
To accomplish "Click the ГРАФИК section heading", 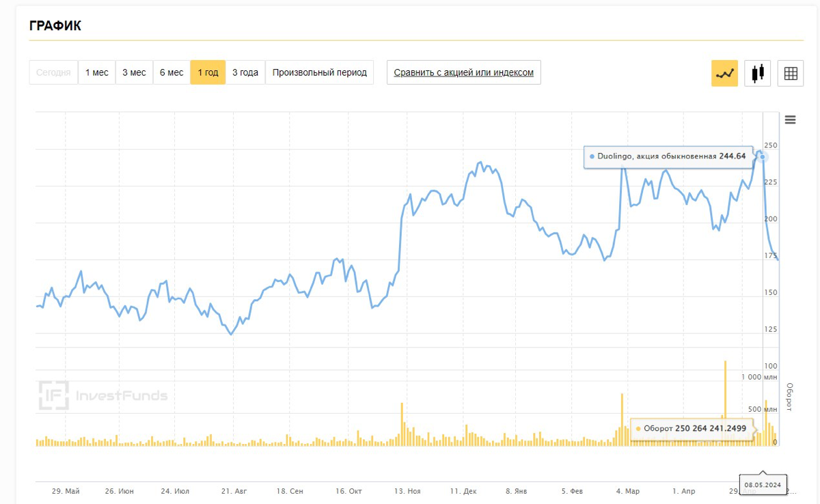I will [x=55, y=27].
